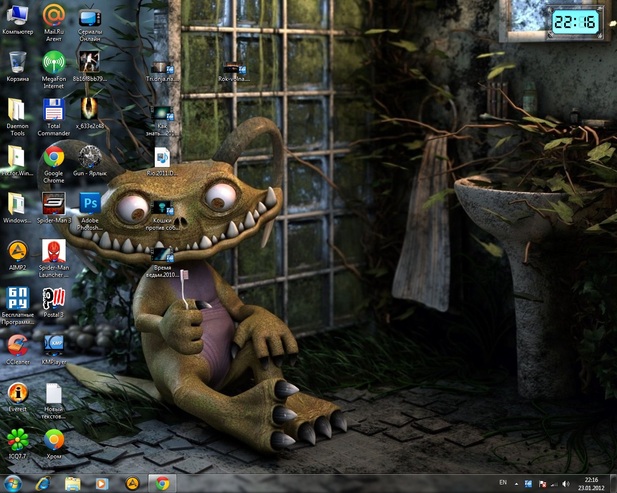This screenshot has width=617, height=493.
Task: Launch Internet Explorer from the taskbar
Action: click(42, 484)
